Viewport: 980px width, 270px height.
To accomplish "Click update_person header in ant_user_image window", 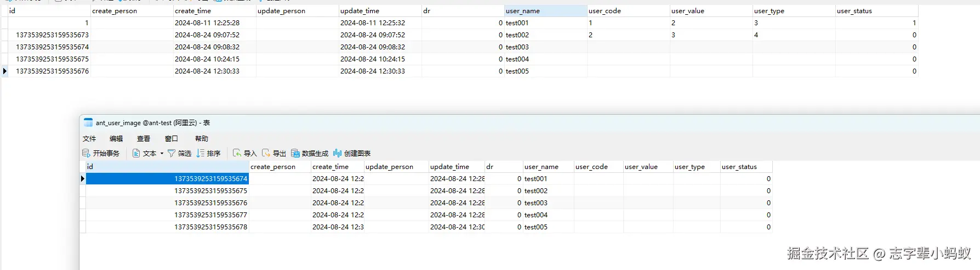I will 396,167.
